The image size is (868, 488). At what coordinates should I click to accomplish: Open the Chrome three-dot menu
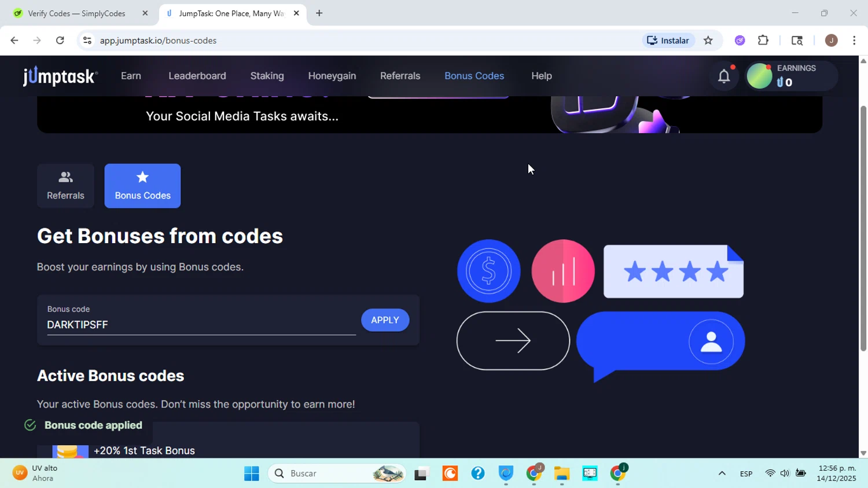[x=854, y=41]
